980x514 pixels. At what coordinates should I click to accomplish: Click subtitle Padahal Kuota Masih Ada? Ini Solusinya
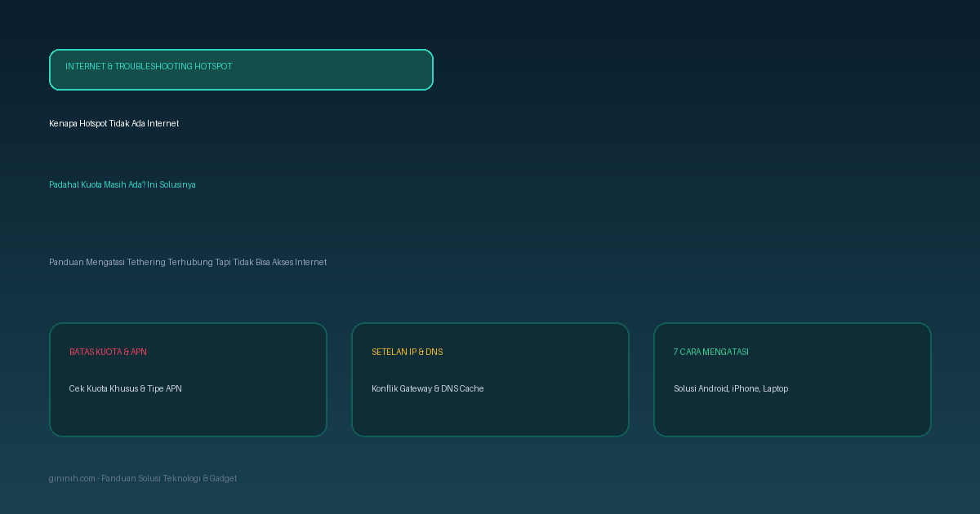122,184
